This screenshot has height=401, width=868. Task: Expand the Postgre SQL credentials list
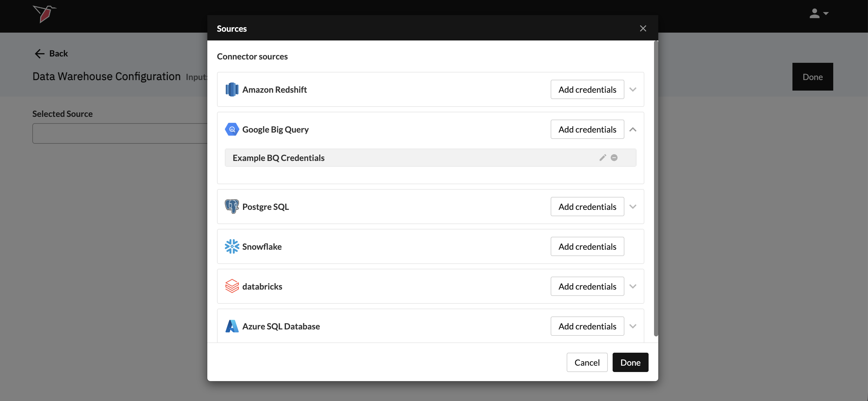[633, 207]
